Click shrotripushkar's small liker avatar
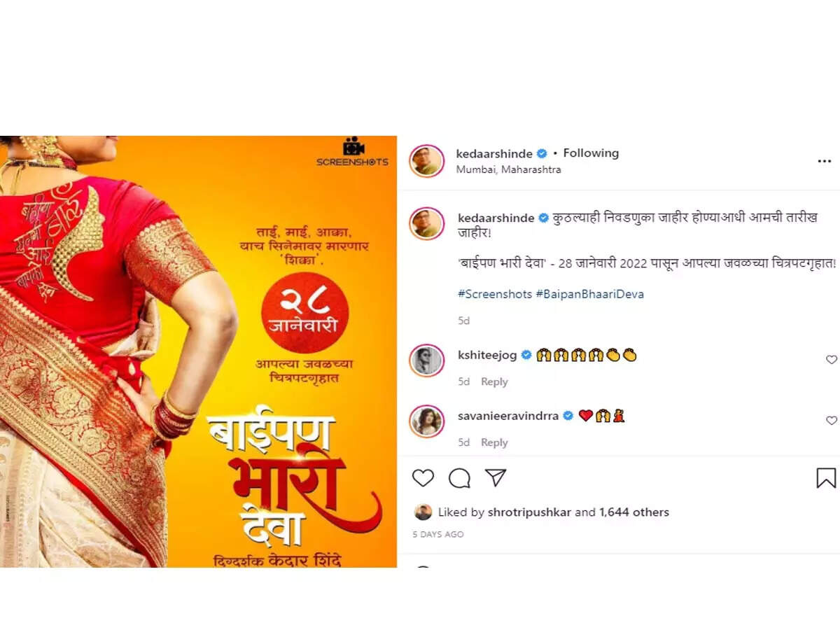The height and width of the screenshot is (630, 840). pos(423,512)
